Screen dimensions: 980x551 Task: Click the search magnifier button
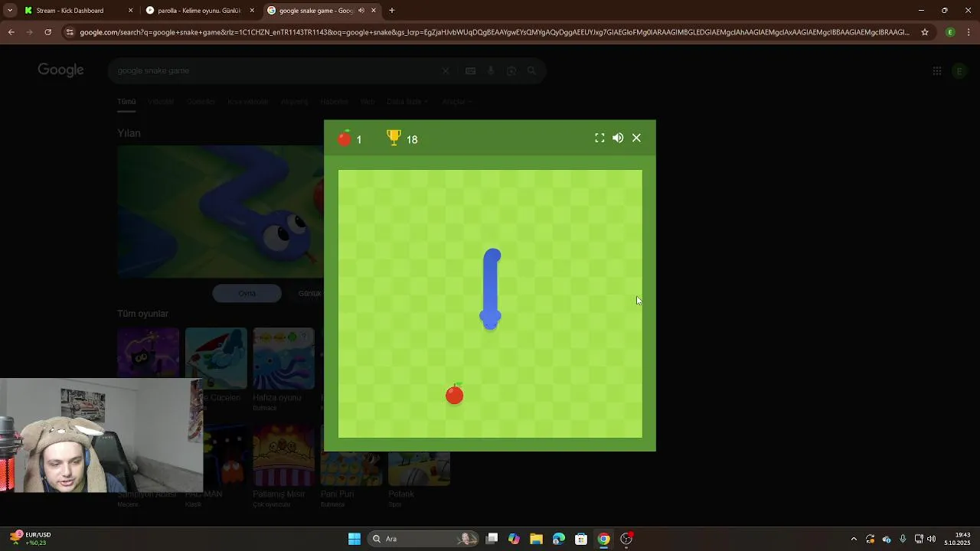(531, 71)
